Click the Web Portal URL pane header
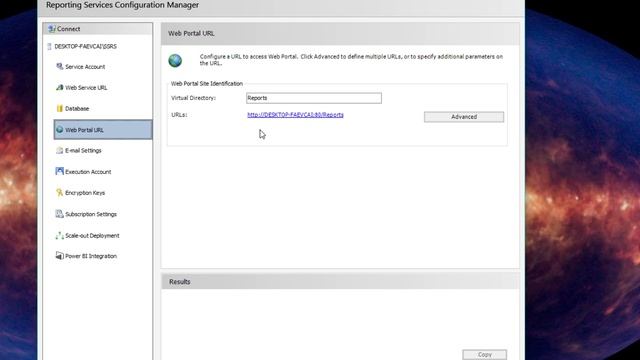The image size is (640, 360). tap(340, 33)
